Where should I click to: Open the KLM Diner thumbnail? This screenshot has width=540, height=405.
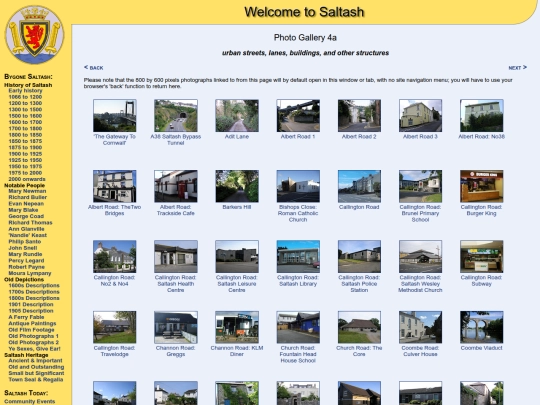[x=237, y=327]
